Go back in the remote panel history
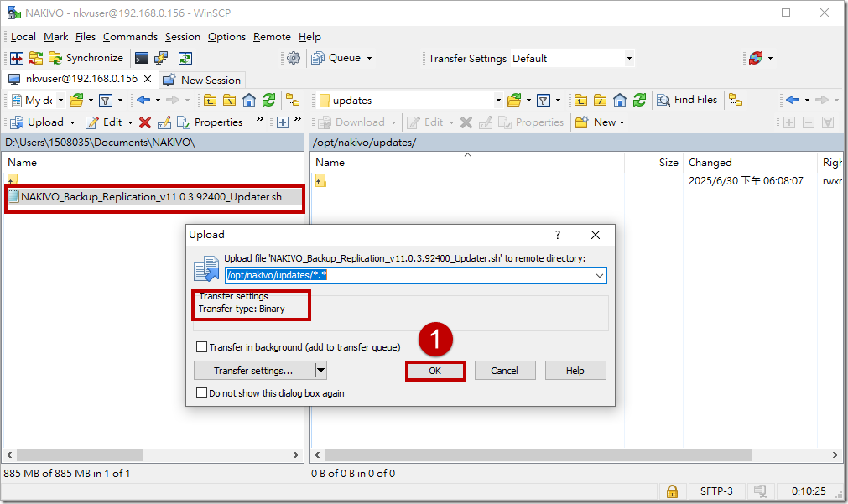 (793, 100)
